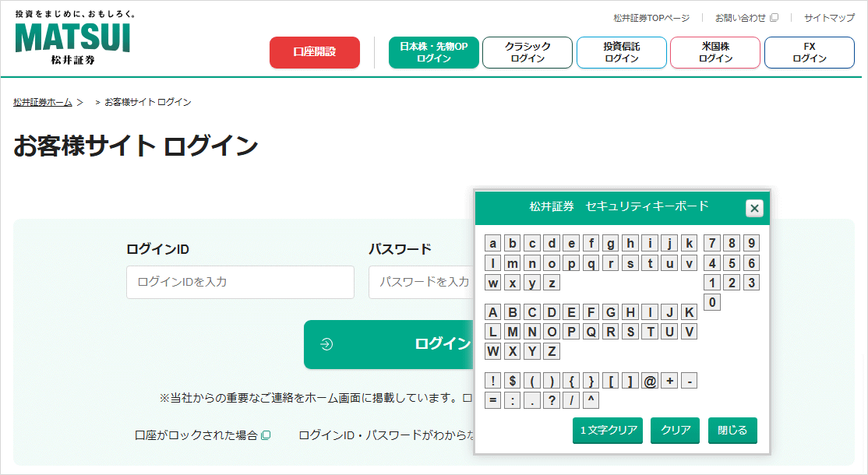Tap number 0 key
The width and height of the screenshot is (868, 475).
[712, 302]
